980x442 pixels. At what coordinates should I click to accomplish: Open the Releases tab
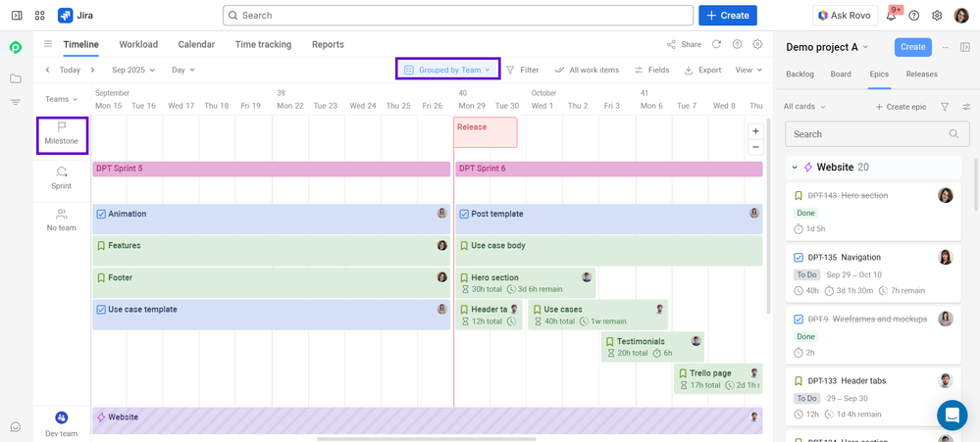tap(921, 74)
